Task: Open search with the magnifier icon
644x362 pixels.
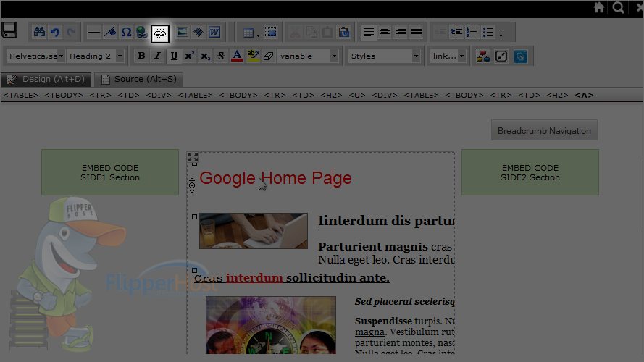Action: coord(619,7)
